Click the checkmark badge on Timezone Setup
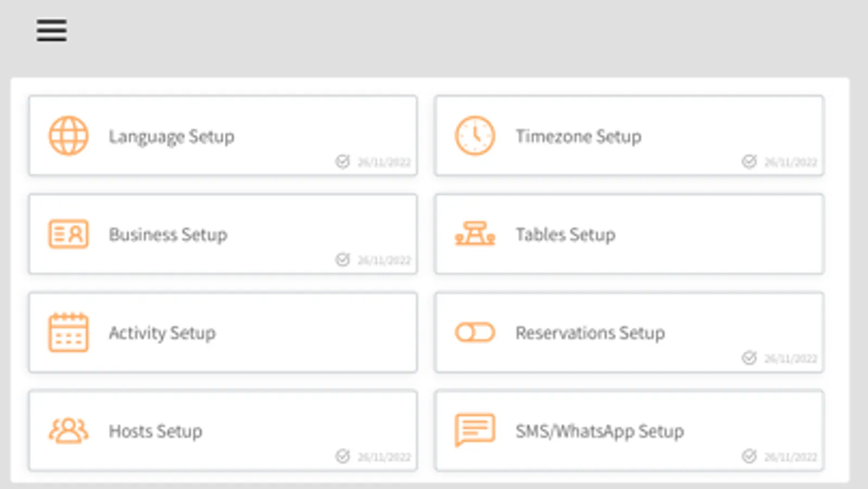This screenshot has height=489, width=868. [x=749, y=161]
